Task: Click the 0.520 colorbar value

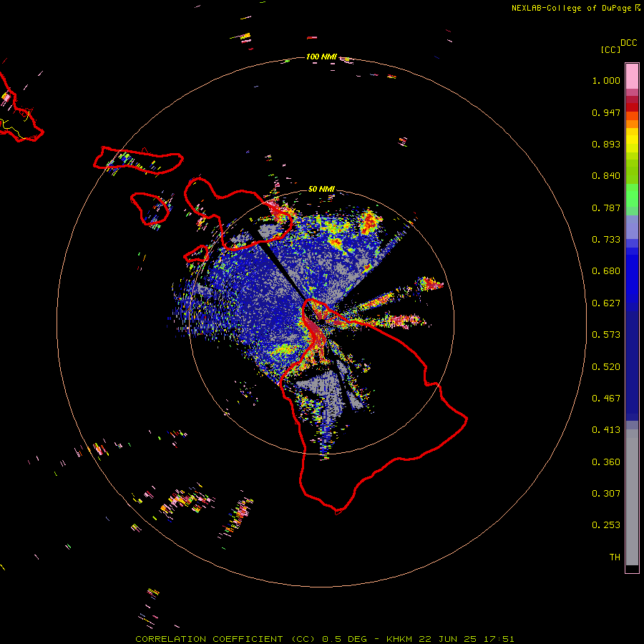Action: 606,367
